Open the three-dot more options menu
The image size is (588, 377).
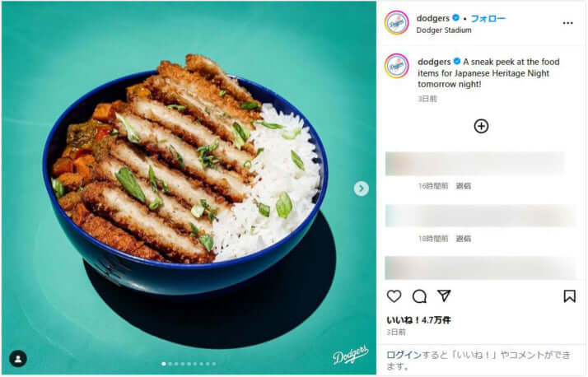point(567,23)
